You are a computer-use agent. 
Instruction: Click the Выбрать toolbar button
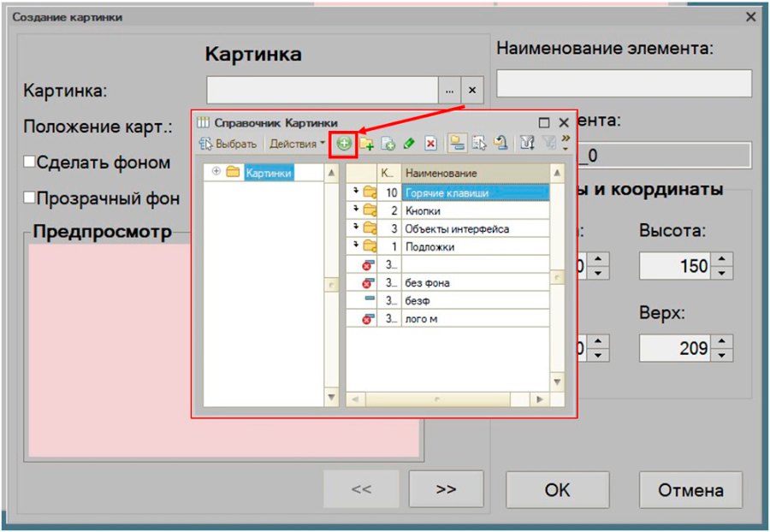tap(228, 144)
